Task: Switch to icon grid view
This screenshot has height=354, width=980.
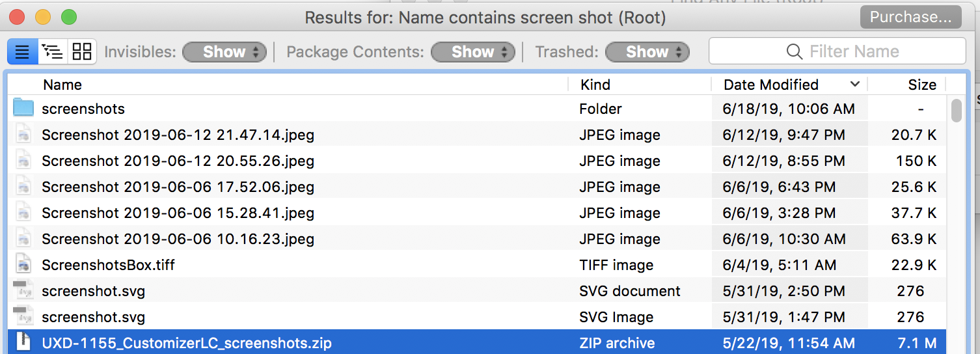Action: 82,52
